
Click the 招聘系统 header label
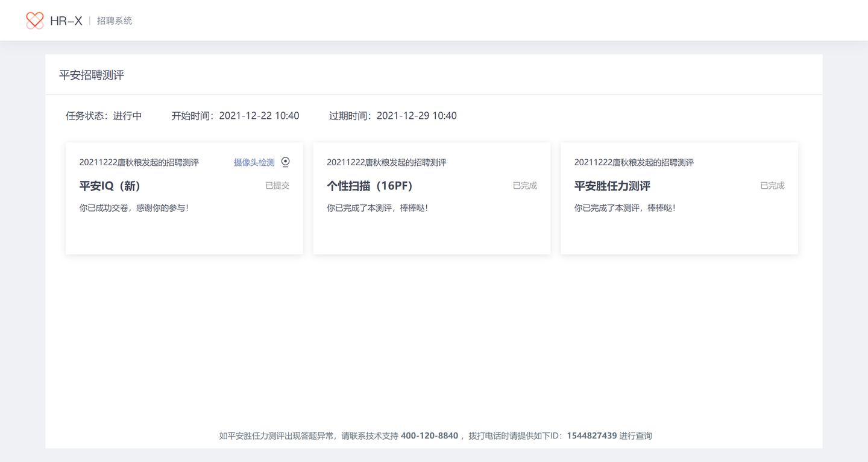click(115, 21)
